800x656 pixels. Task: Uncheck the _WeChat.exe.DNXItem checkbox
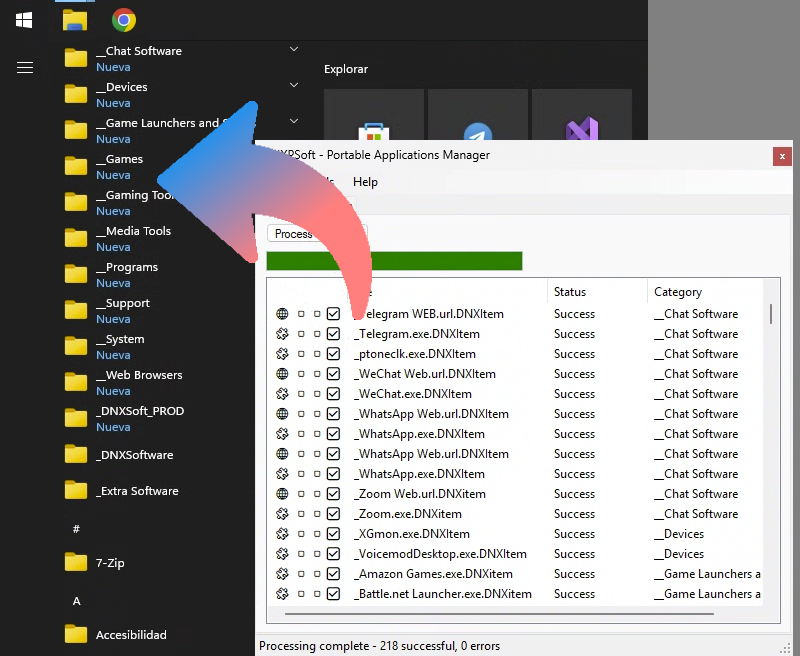pos(333,394)
